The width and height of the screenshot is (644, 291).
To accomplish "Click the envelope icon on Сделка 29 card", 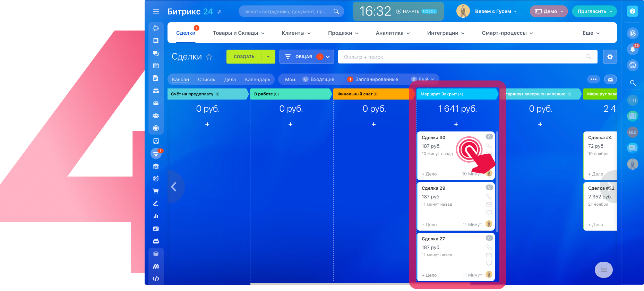I will click(489, 205).
